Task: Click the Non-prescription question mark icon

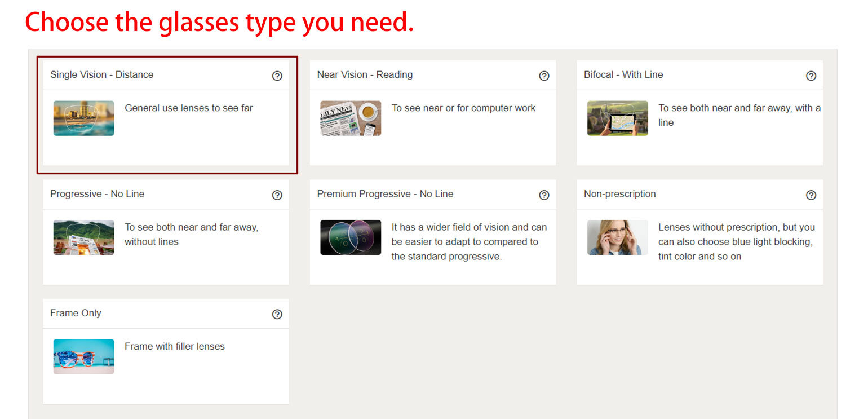Action: (811, 195)
